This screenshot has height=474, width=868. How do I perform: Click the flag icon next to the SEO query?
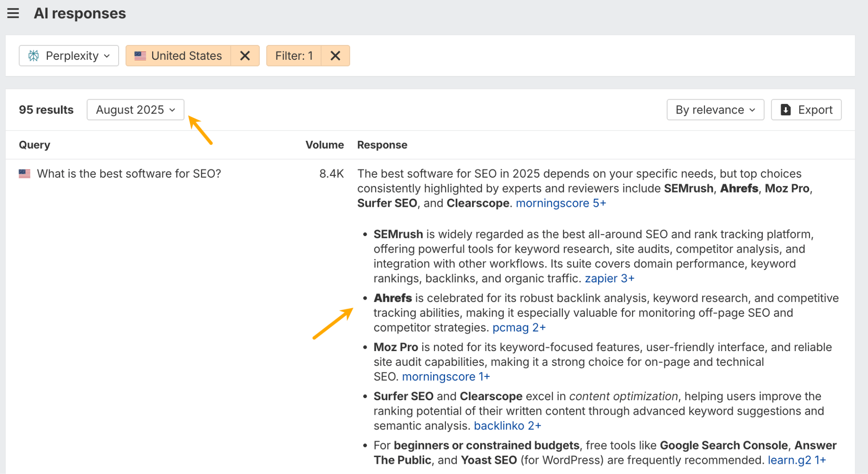click(x=24, y=173)
